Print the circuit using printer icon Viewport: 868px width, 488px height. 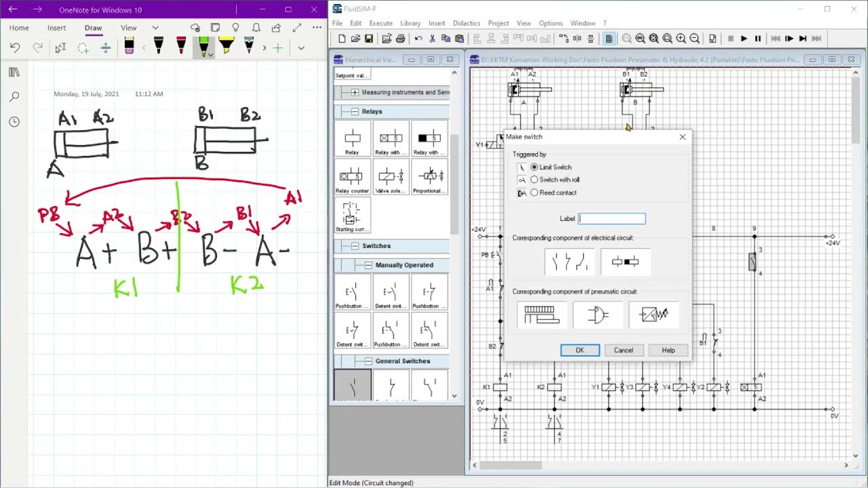[x=400, y=39]
